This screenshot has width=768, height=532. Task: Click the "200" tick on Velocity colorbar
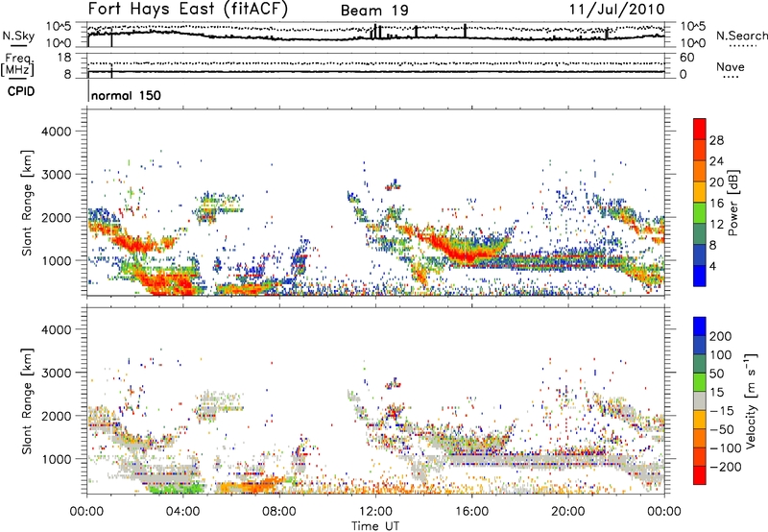click(x=721, y=336)
